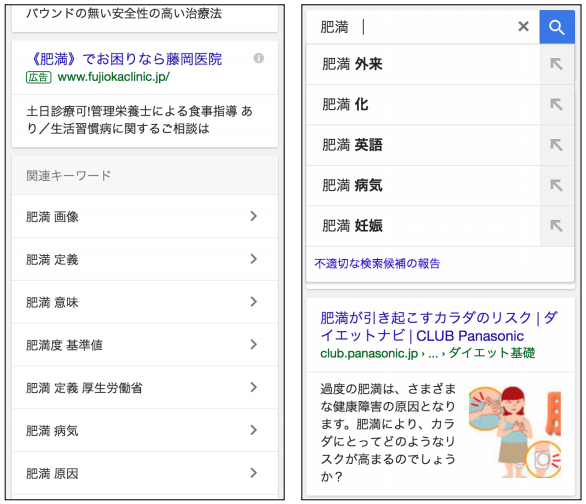Open the 《肥満》でお困りなら藤岡医院 ad link
586x504 pixels.
(x=127, y=59)
